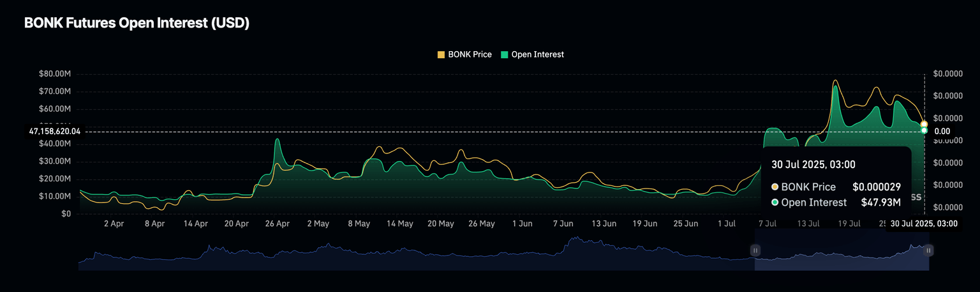Image resolution: width=980 pixels, height=292 pixels.
Task: Click the 30 Jul 2025, 03:00 axis label
Action: click(x=924, y=224)
